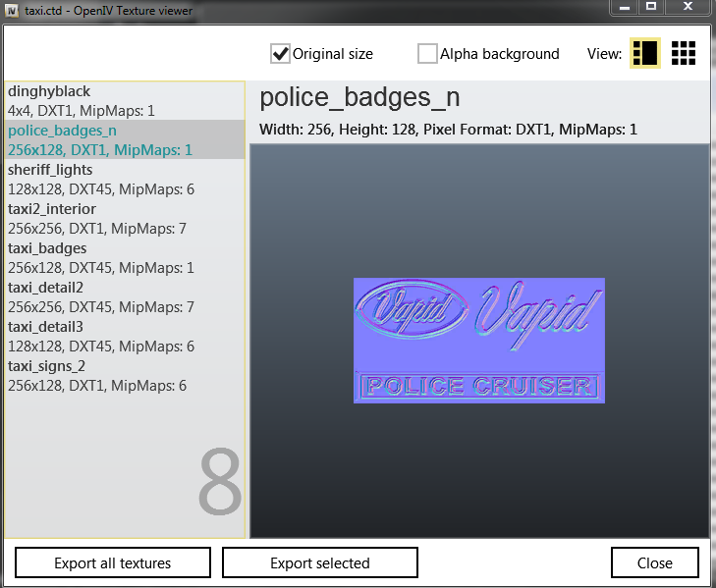Click the 'Original size' label text
The height and width of the screenshot is (588, 716).
click(x=333, y=54)
